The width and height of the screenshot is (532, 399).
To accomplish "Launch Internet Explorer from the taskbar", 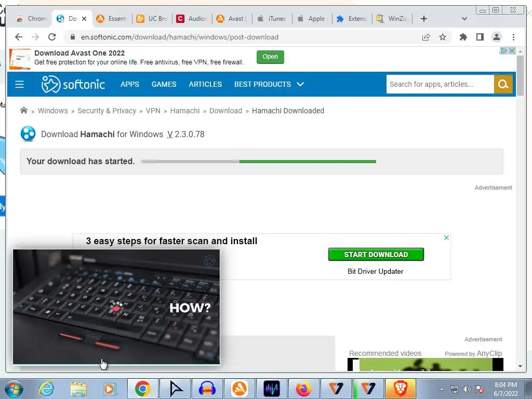I will pos(46,389).
